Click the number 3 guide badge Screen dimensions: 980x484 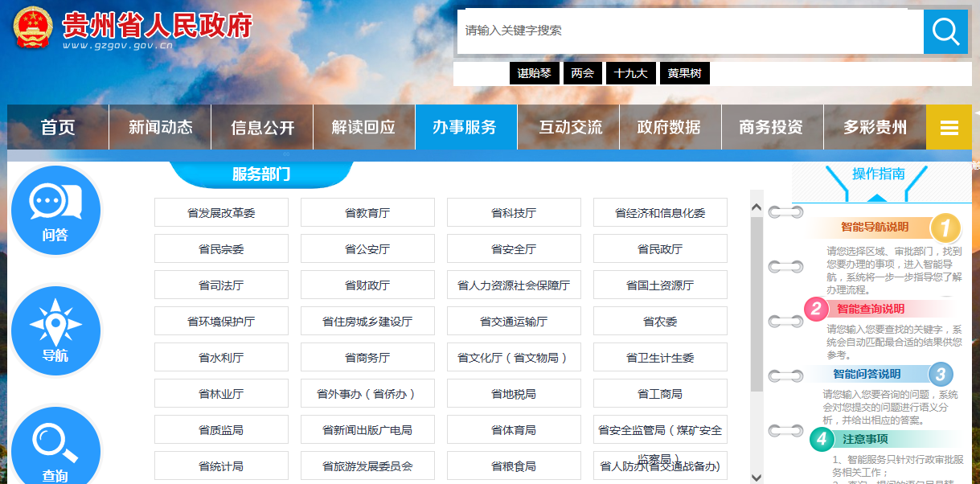[x=941, y=374]
